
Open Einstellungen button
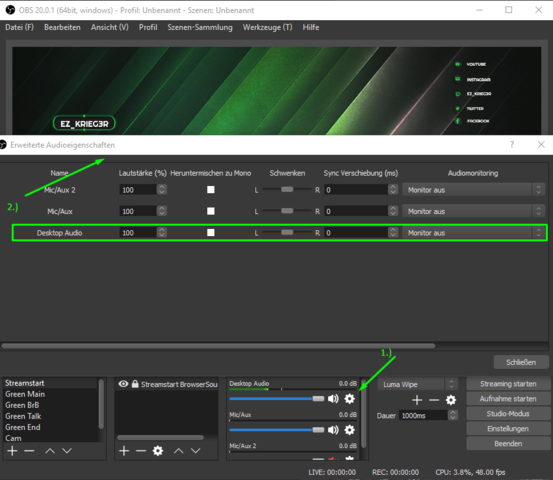tap(508, 429)
